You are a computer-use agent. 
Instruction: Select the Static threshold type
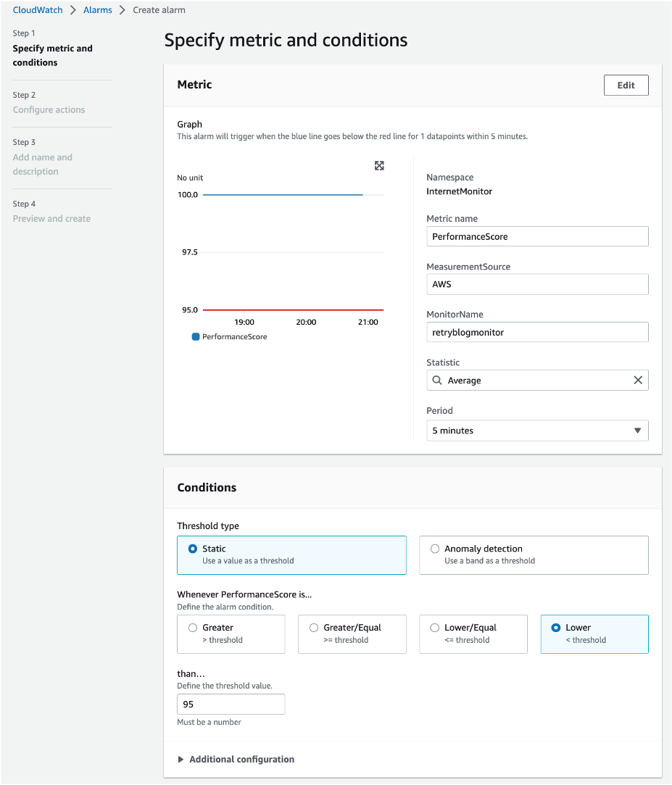(193, 549)
